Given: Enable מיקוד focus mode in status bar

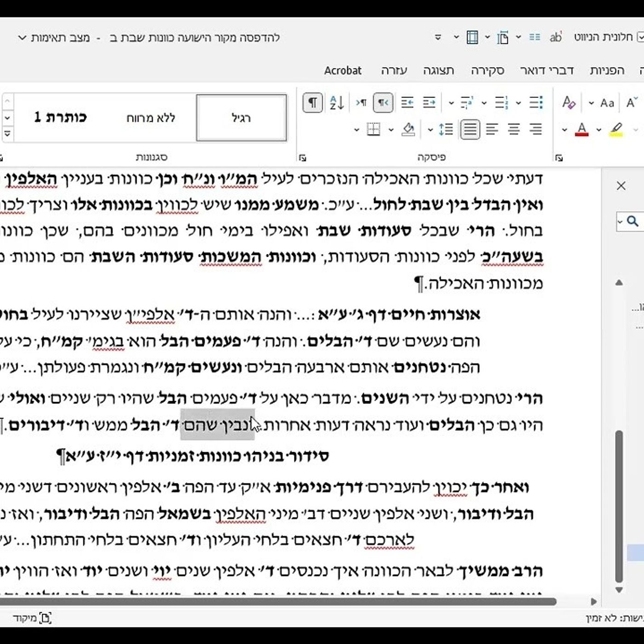Looking at the screenshot, I should 32,618.
